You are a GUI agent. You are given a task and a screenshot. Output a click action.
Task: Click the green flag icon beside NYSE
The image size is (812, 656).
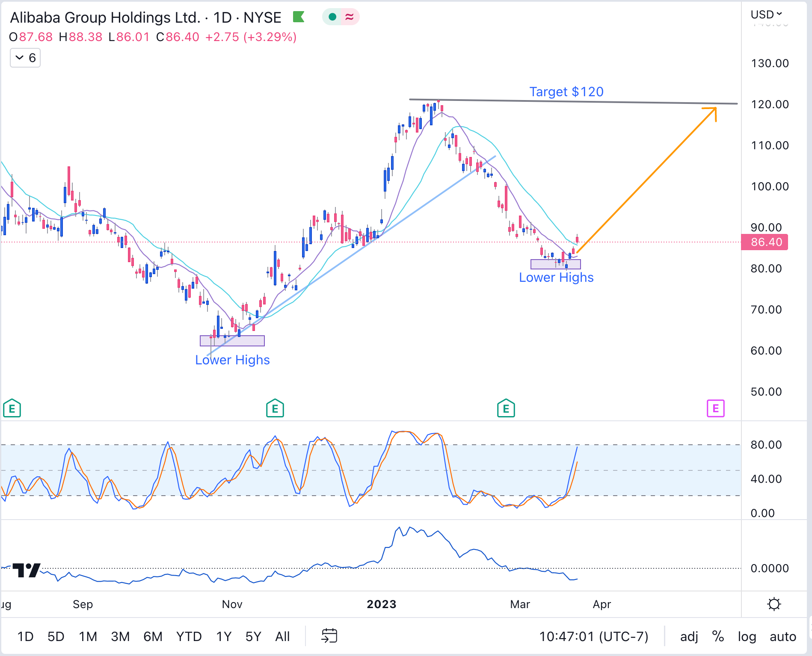tap(298, 17)
